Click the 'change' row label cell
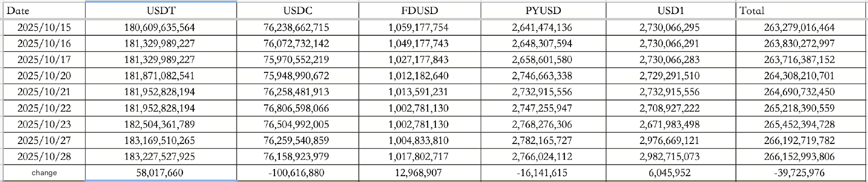868x182 pixels. (44, 173)
